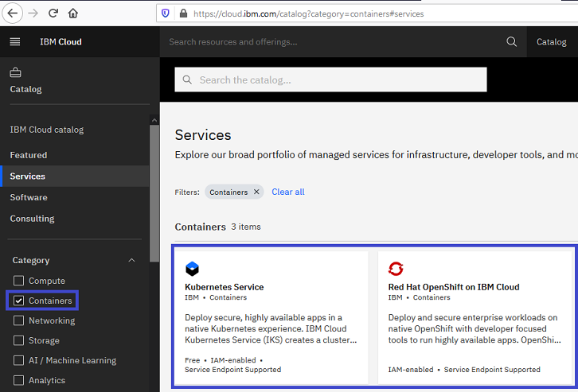578x392 pixels.
Task: Click IAM-enabled text on OpenShift card
Action: (411, 369)
